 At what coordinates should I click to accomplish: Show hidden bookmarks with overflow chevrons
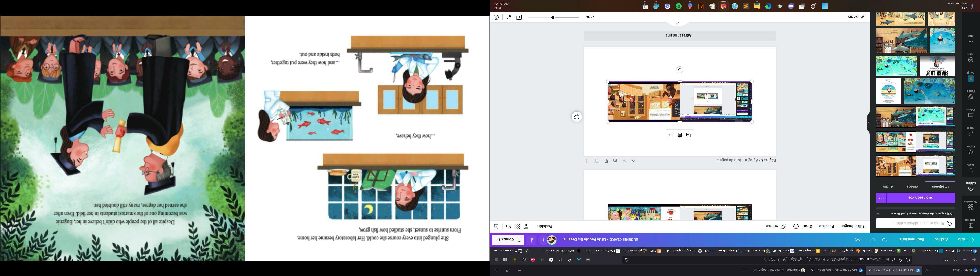click(x=527, y=251)
